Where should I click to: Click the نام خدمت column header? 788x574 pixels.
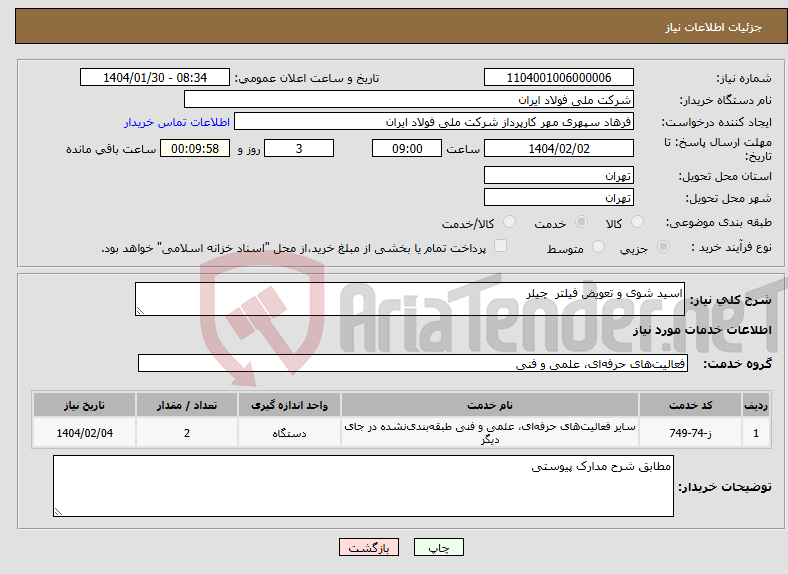[x=490, y=405]
